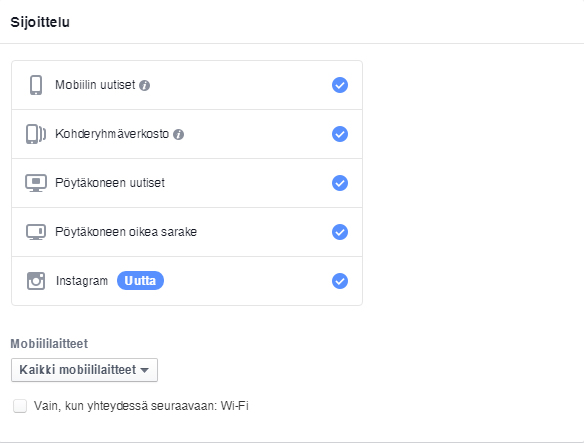This screenshot has height=443, width=584.
Task: Click the right-column monitor icon for Pöytäkoneen oikea sarake
Action: 36,232
